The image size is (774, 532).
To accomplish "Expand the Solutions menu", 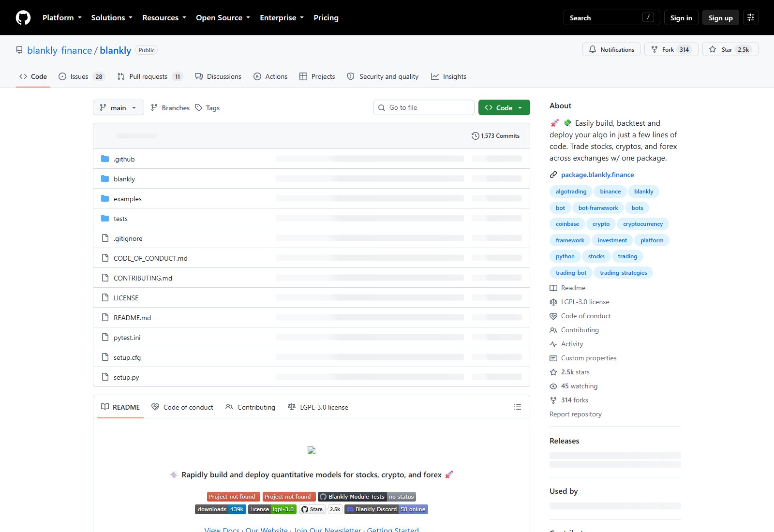I will 112,18.
